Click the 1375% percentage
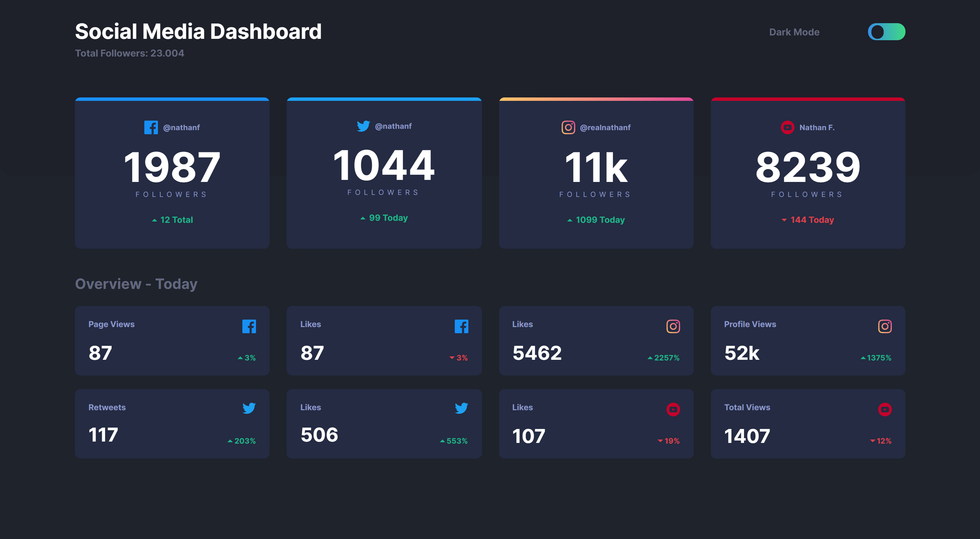 point(879,358)
